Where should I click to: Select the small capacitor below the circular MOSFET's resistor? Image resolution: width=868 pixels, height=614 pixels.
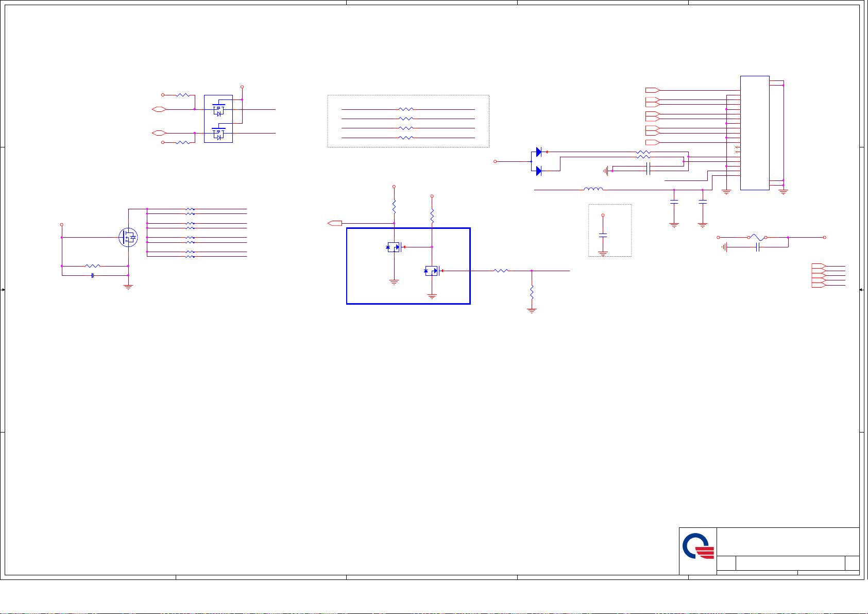click(92, 275)
